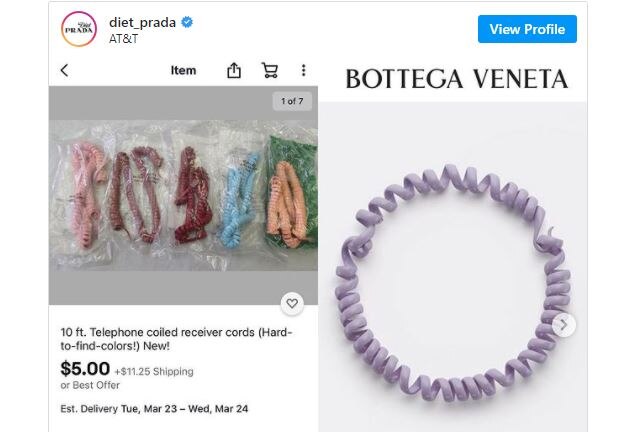This screenshot has height=432, width=640.
Task: Click the or Best Offer text
Action: (x=90, y=385)
